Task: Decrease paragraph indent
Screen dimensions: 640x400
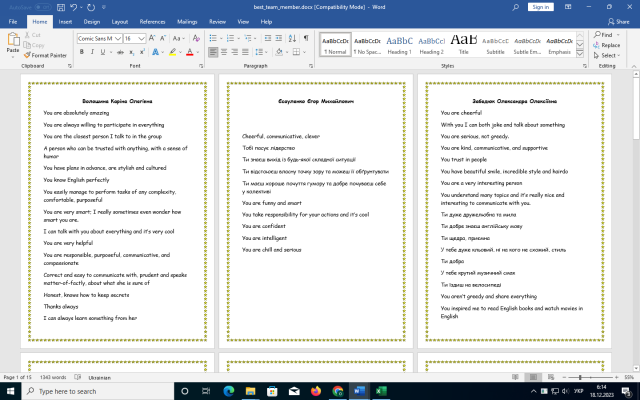Action: pos(268,38)
